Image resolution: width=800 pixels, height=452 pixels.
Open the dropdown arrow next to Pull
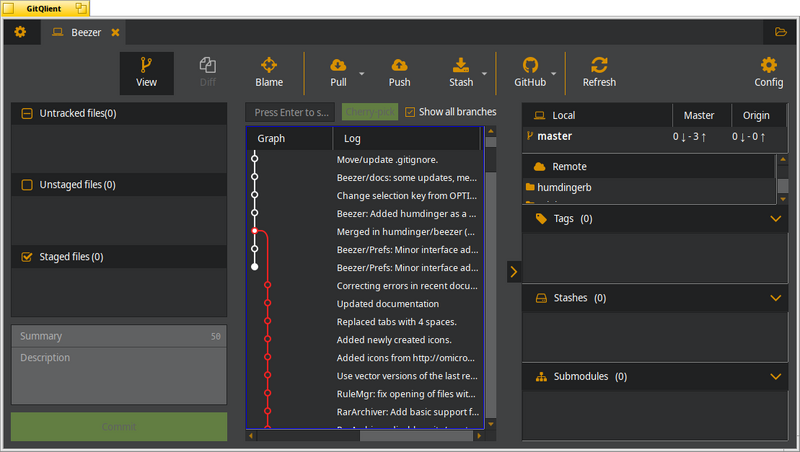click(x=362, y=73)
